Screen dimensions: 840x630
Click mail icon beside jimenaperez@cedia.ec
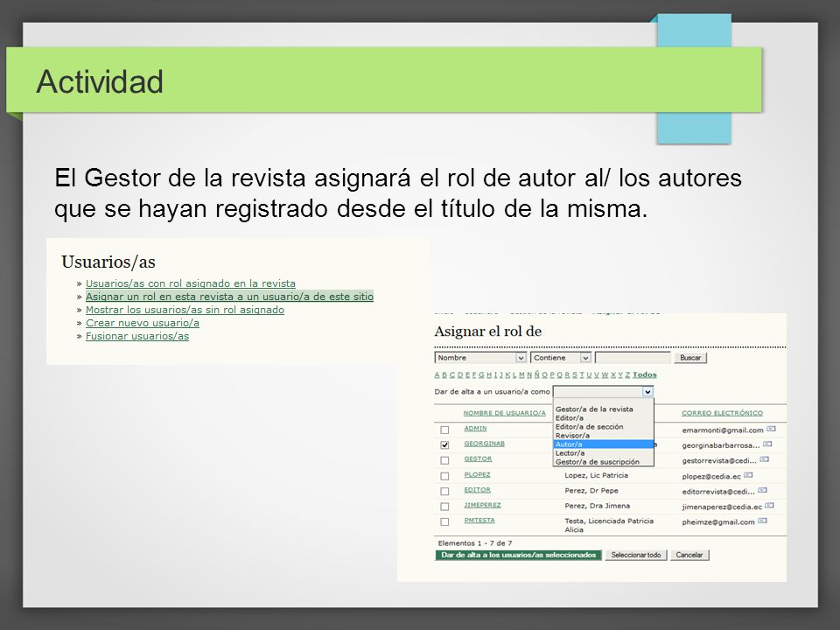(769, 506)
